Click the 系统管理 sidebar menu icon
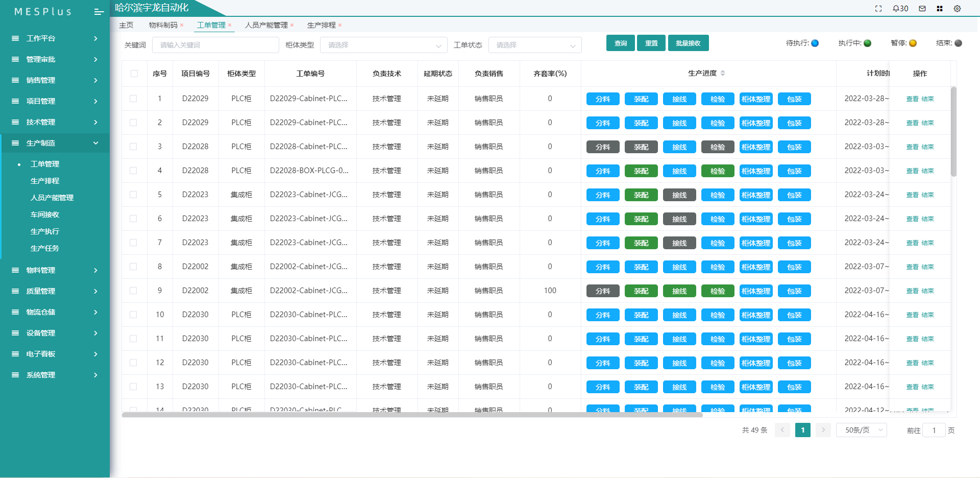The image size is (980, 478). pyautogui.click(x=15, y=375)
